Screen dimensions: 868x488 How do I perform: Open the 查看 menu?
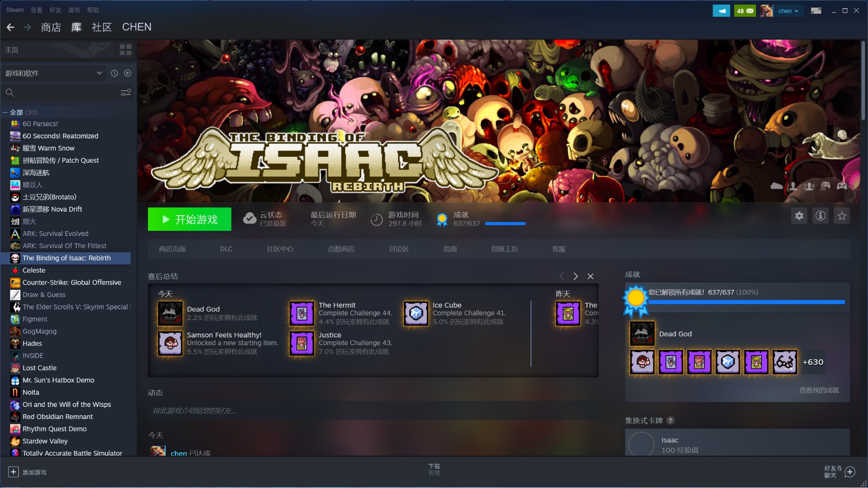click(36, 10)
